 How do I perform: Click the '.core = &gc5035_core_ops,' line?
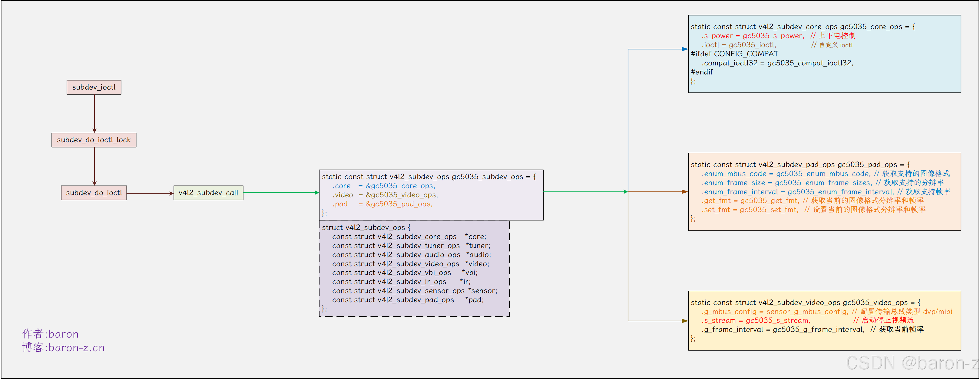pyautogui.click(x=384, y=186)
